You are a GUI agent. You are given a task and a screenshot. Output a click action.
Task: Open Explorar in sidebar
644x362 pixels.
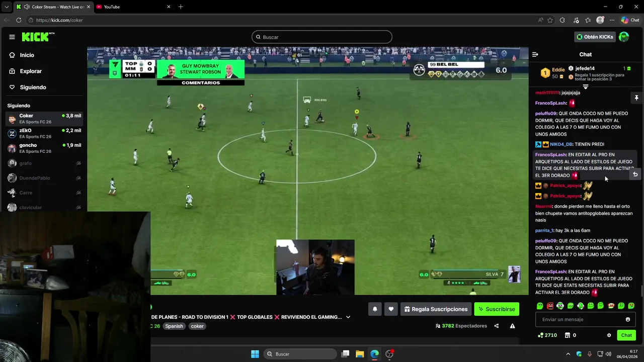[x=31, y=71]
